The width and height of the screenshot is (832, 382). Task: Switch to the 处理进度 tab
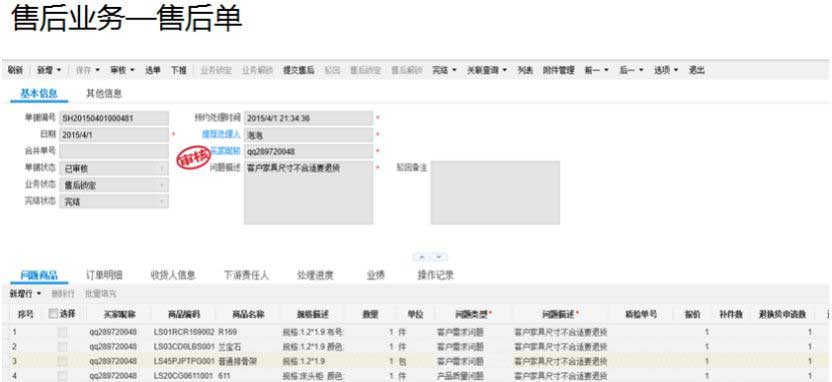click(x=315, y=275)
